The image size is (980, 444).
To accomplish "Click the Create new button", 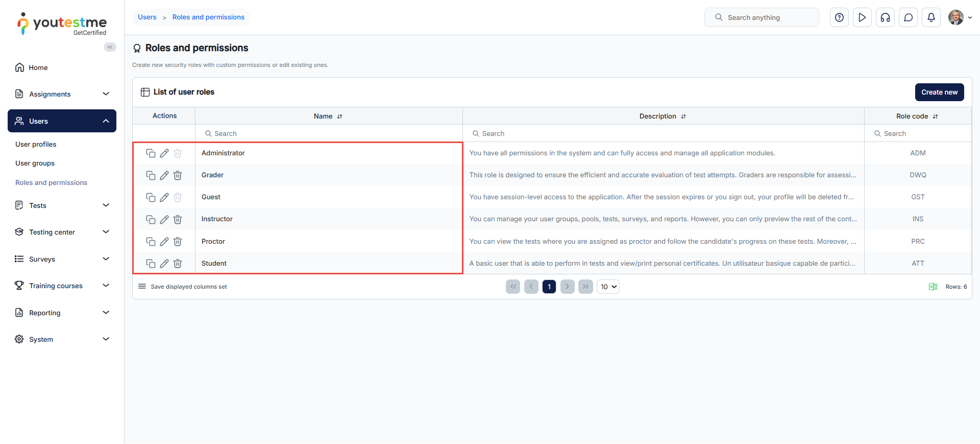I will (x=939, y=92).
